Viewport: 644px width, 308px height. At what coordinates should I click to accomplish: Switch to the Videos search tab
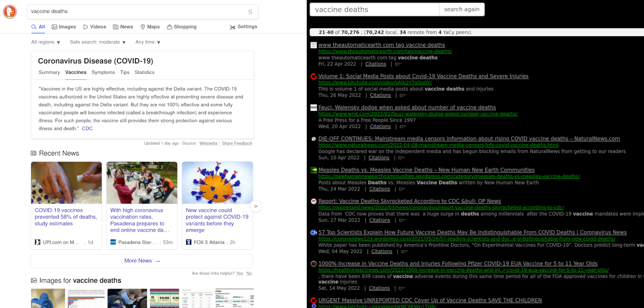94,27
